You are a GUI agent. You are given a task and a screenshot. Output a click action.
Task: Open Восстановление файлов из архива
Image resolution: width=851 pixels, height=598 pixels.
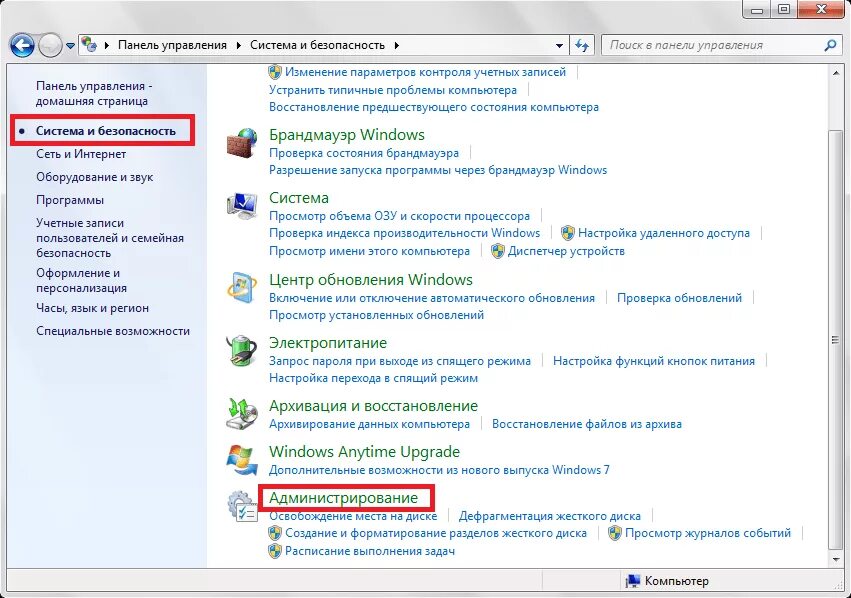coord(587,424)
